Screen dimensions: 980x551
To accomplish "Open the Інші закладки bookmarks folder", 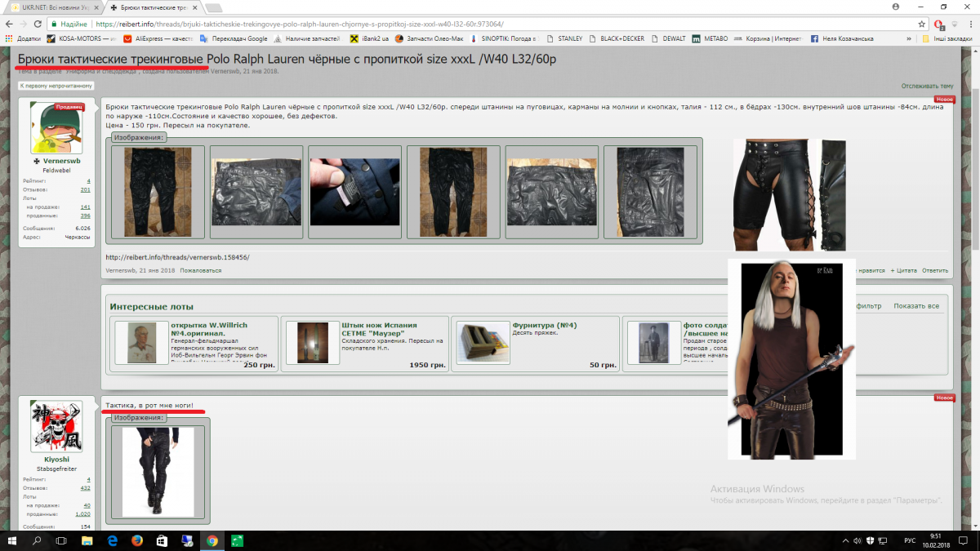I will (947, 38).
